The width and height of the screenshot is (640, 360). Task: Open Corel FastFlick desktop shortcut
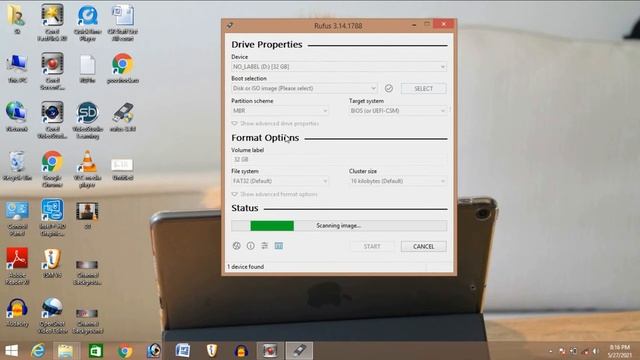point(52,22)
